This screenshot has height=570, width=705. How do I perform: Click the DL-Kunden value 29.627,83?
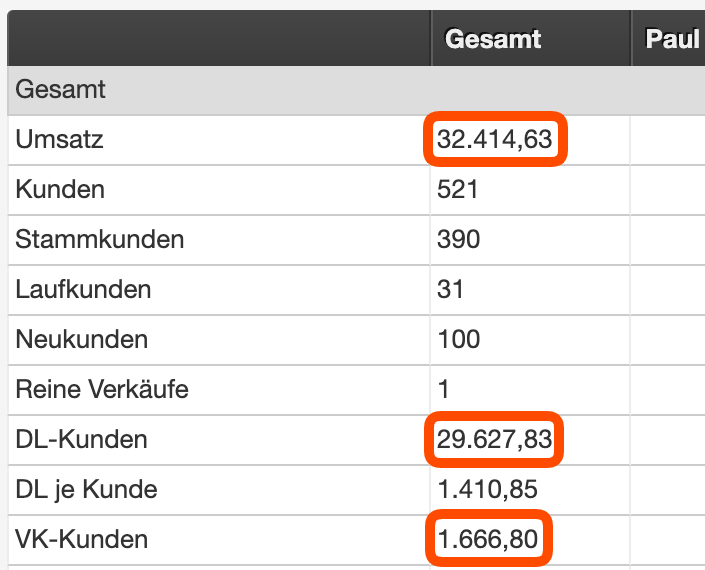click(x=494, y=439)
